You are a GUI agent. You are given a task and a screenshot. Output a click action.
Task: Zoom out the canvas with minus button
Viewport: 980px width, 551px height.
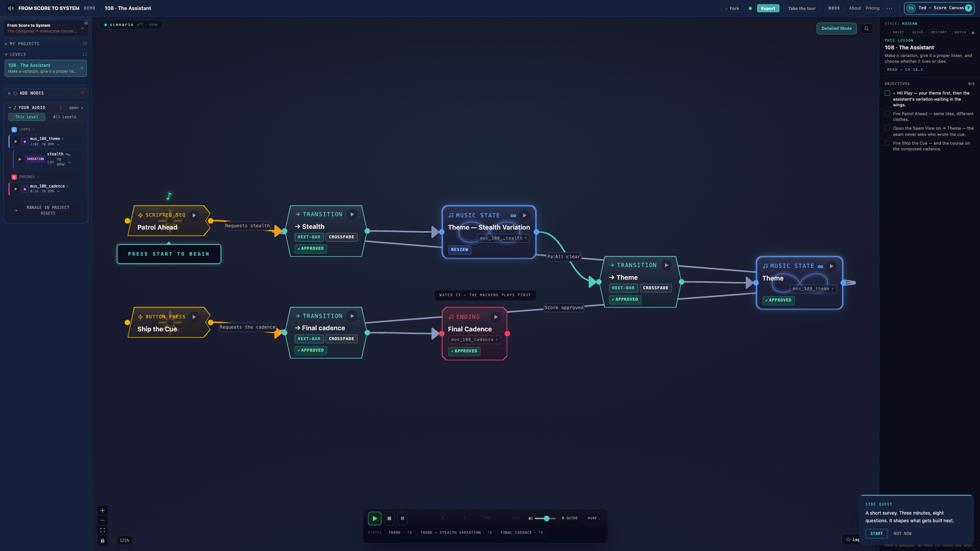[x=103, y=520]
